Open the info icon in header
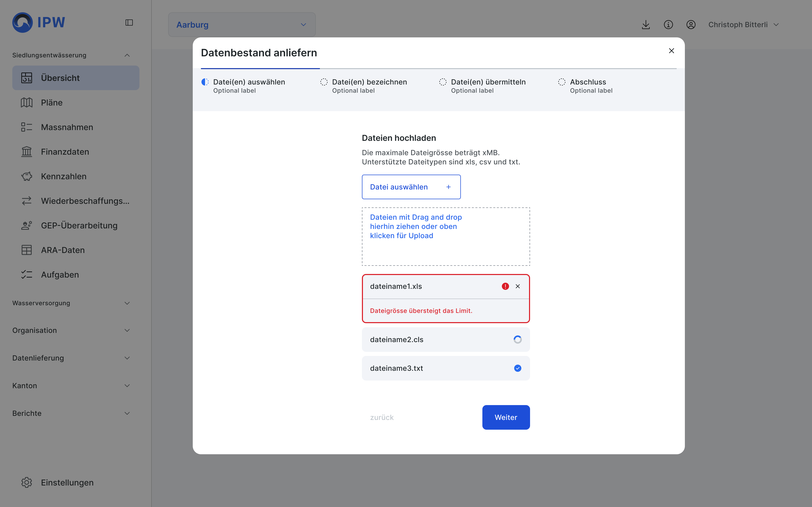Viewport: 812px width, 507px height. [x=668, y=25]
